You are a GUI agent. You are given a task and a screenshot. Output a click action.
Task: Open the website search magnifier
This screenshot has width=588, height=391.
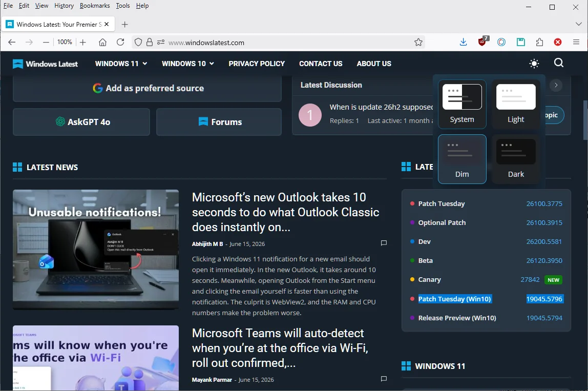(x=558, y=63)
